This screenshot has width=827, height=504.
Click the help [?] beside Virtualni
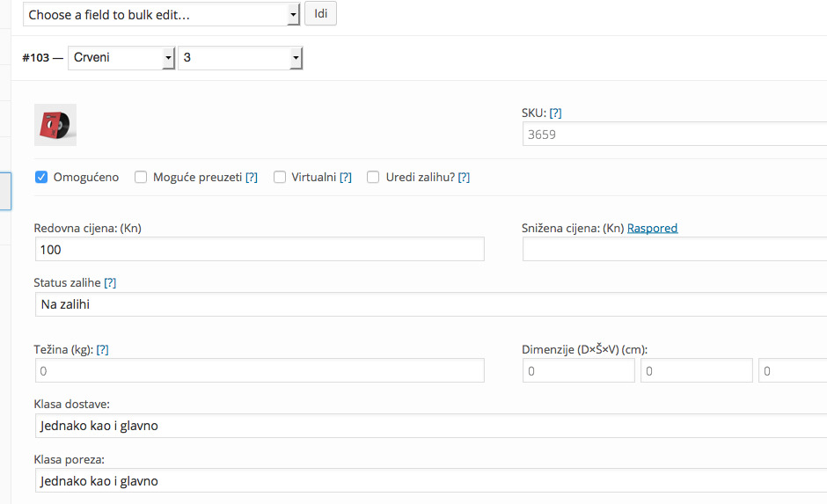(346, 177)
